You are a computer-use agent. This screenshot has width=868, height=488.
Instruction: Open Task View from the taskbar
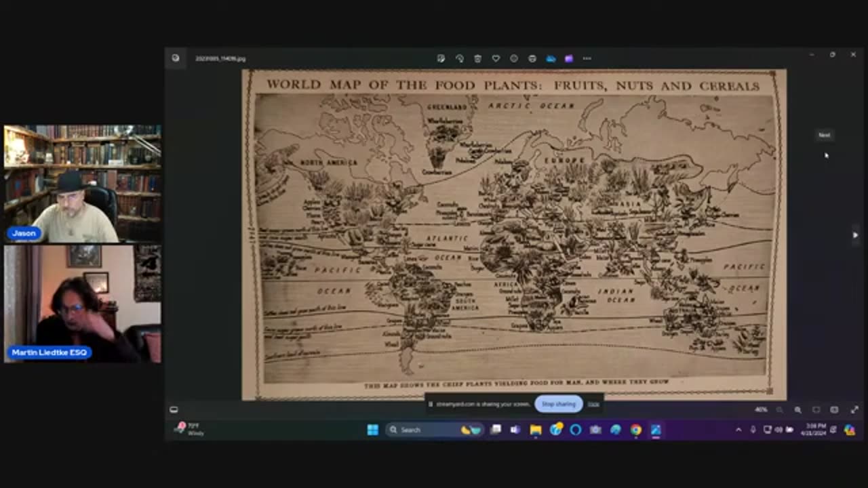[496, 430]
